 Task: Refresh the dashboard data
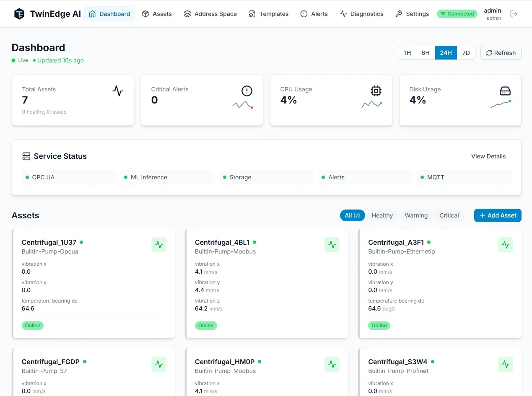tap(501, 53)
